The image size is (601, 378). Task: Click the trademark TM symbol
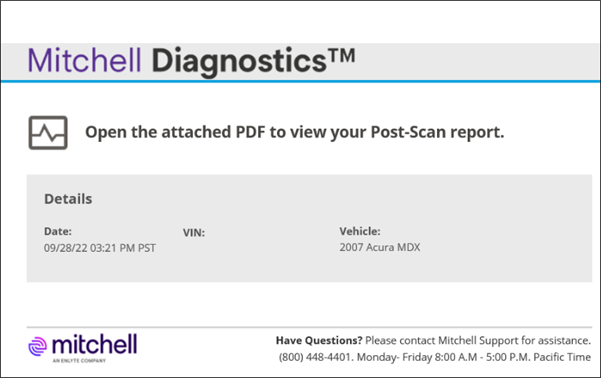pyautogui.click(x=341, y=56)
